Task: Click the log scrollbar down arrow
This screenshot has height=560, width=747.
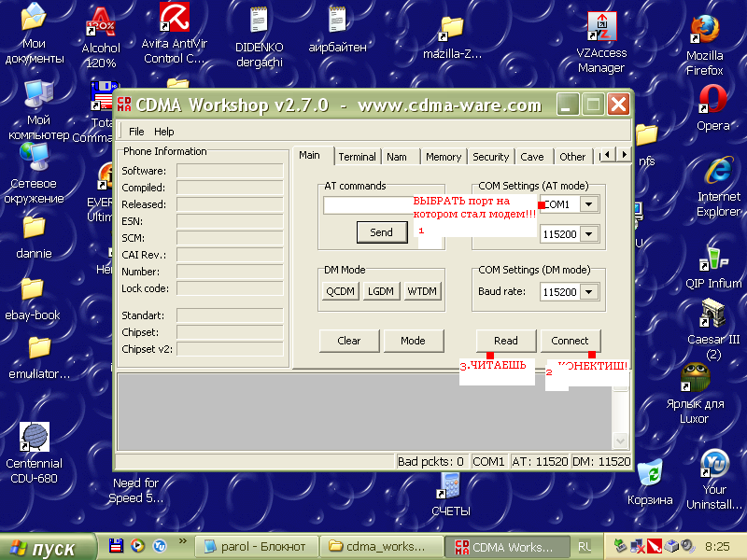Action: [x=620, y=441]
